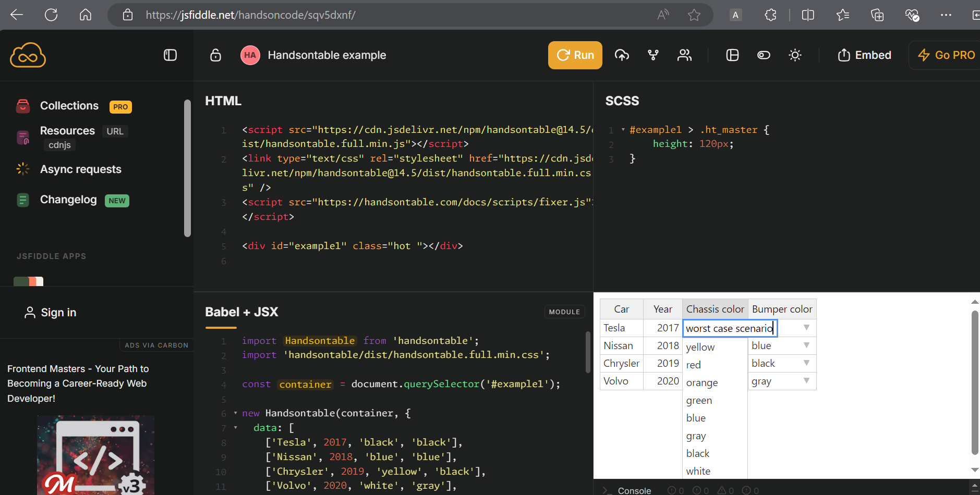Open browser collections icon
Screen dimensions: 980x495
877,15
